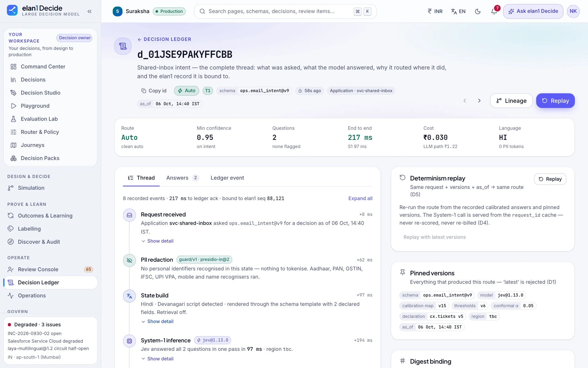Click Expand all events link
588x368 pixels.
pos(360,198)
